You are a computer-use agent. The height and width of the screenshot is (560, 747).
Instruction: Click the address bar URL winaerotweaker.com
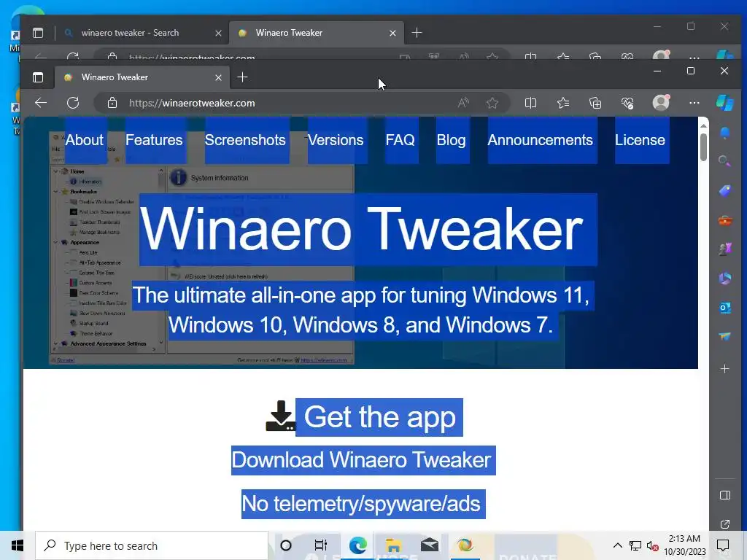[x=192, y=103]
